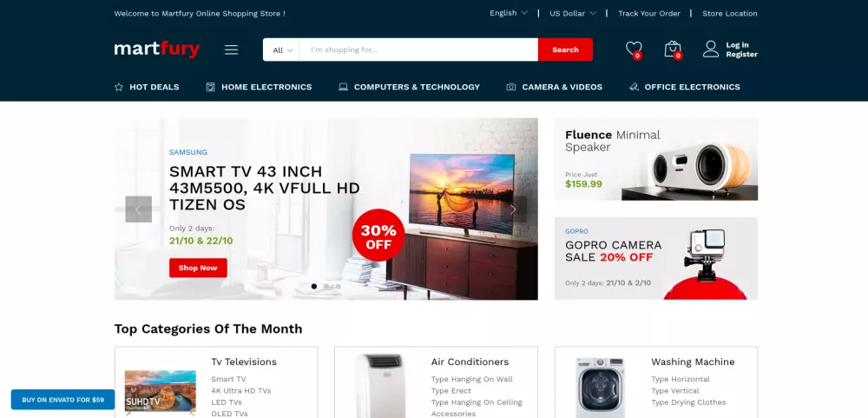
Task: Focus the I'm shopping for search field
Action: point(418,50)
